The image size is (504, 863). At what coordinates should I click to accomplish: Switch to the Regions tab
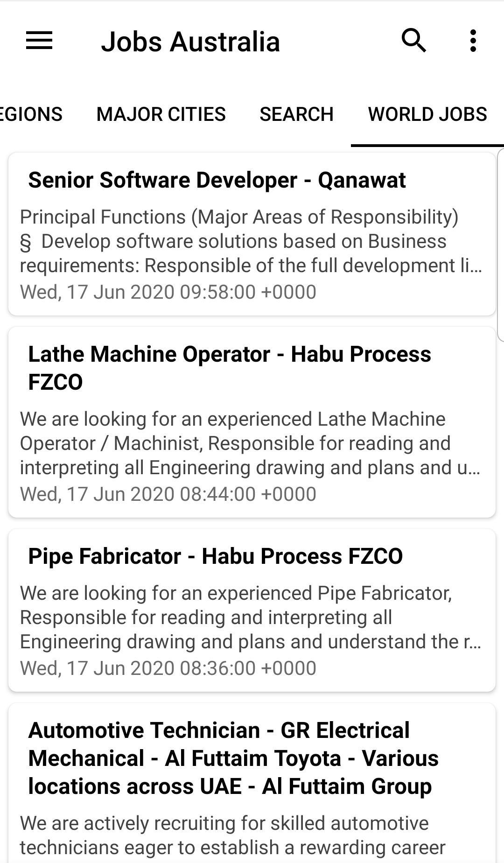(x=31, y=114)
